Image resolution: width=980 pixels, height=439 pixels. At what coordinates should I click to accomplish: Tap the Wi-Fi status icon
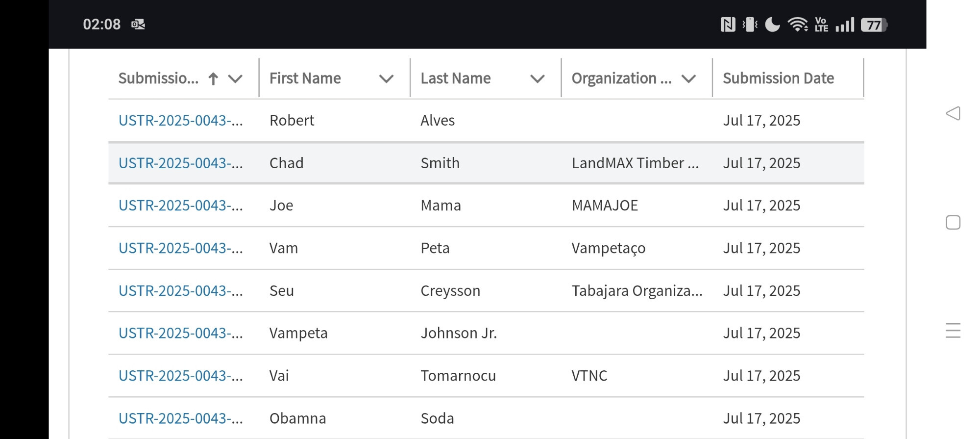[798, 24]
